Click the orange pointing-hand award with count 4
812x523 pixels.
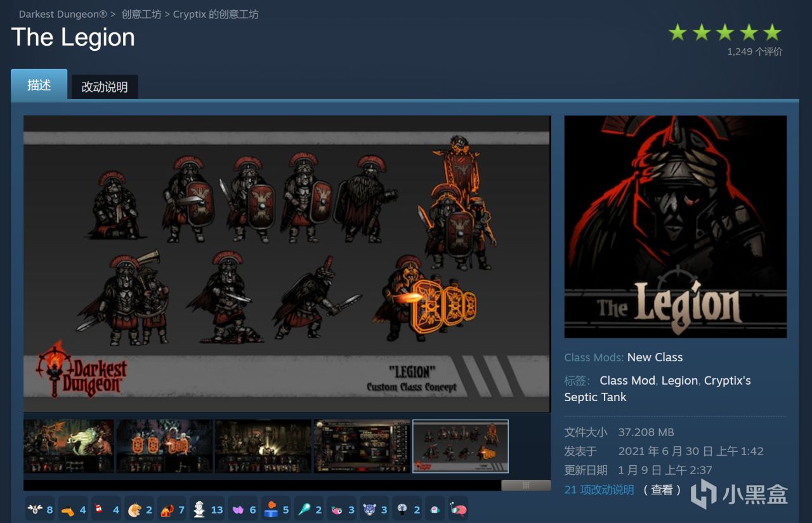pyautogui.click(x=73, y=509)
